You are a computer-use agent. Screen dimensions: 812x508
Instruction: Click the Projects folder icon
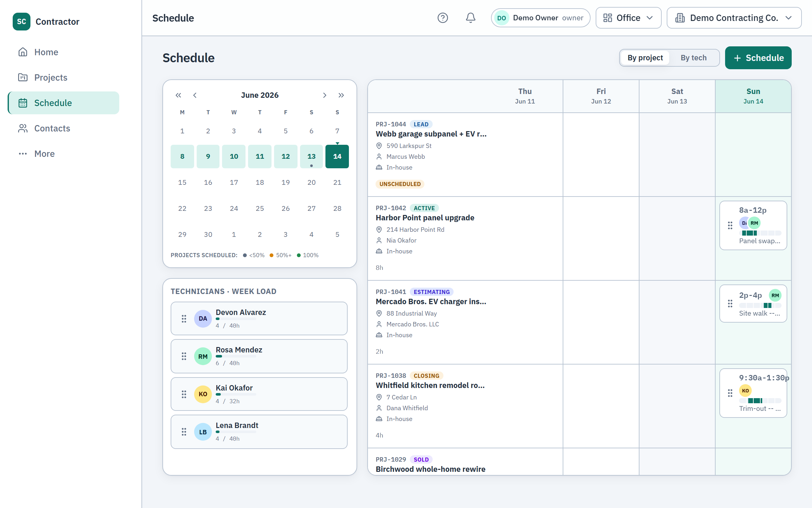point(23,77)
